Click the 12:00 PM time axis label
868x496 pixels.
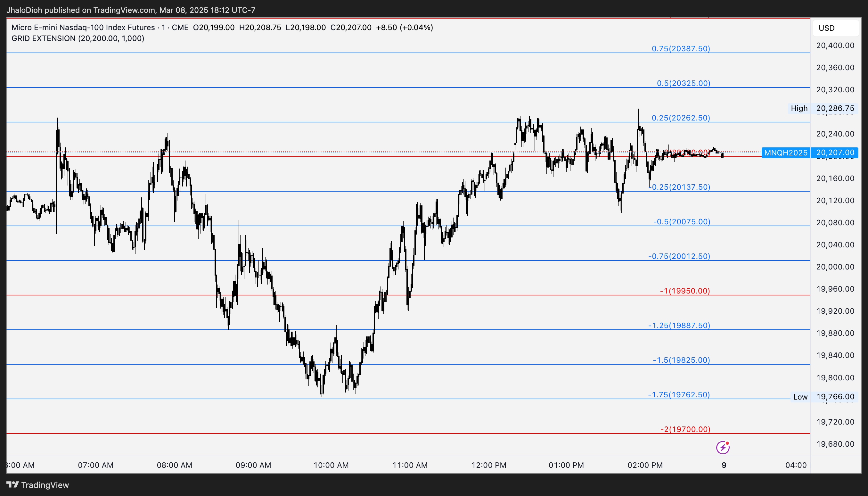click(x=489, y=465)
